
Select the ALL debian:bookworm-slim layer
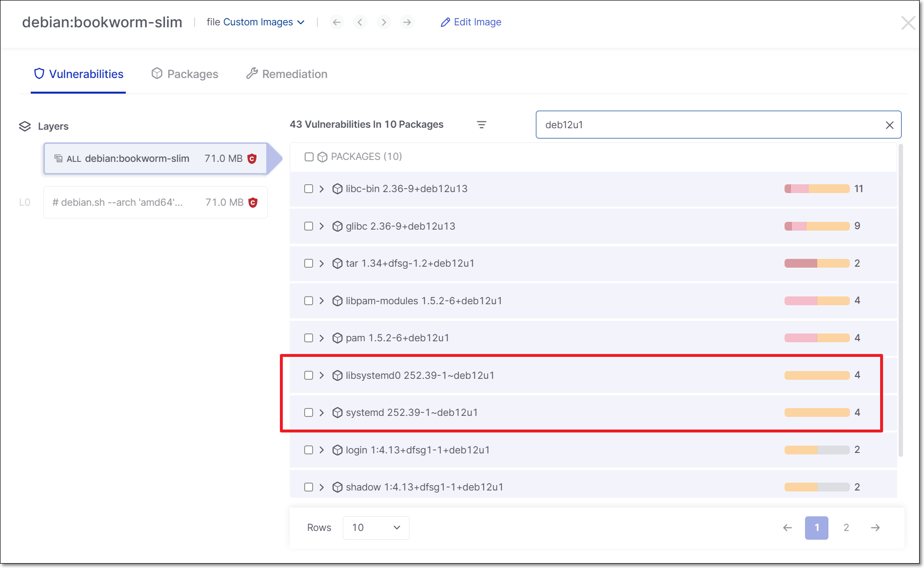[x=155, y=158]
